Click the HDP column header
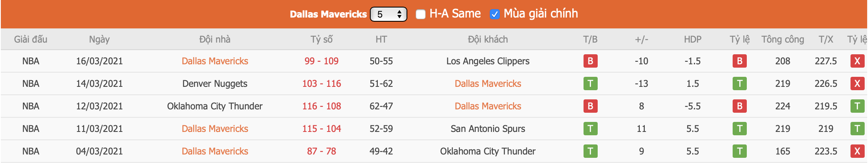Image resolution: width=868 pixels, height=167 pixels. [692, 40]
